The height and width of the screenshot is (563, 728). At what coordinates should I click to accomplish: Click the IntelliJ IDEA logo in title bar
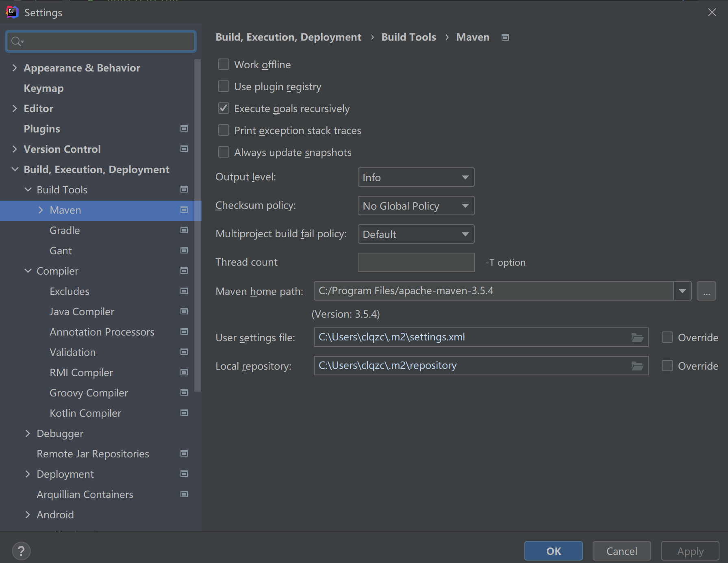point(12,12)
